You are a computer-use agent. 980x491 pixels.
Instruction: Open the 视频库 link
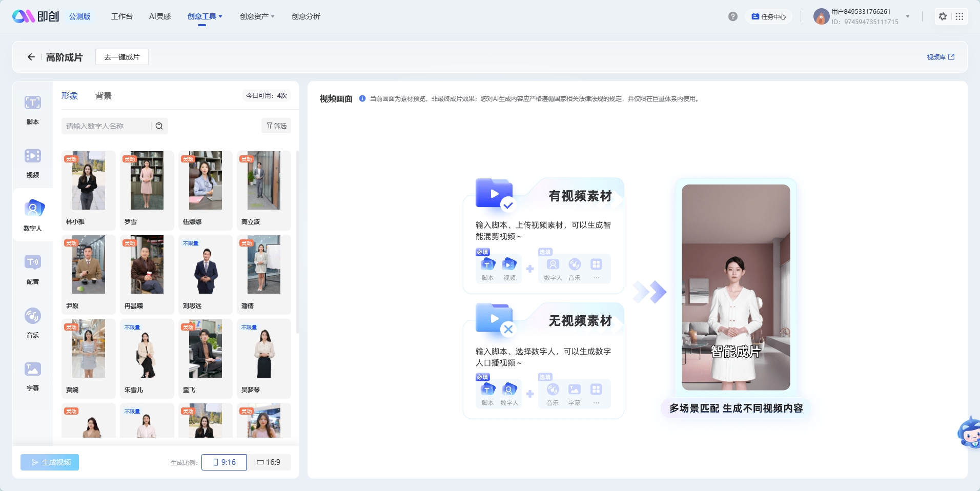click(940, 57)
